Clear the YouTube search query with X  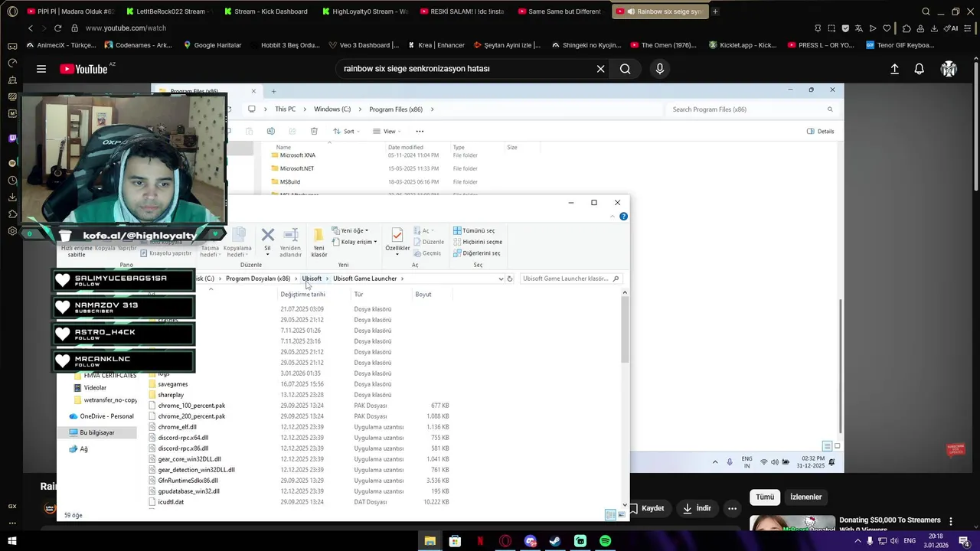(x=600, y=69)
